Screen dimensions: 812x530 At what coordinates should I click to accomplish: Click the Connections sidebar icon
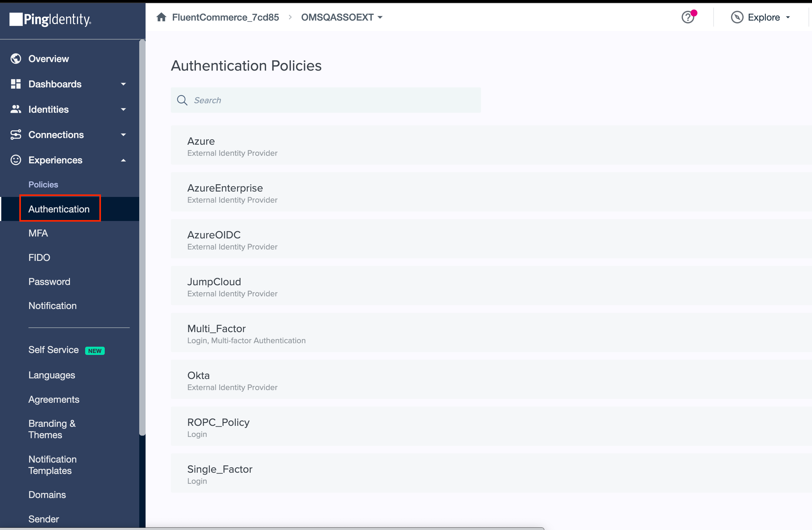16,135
